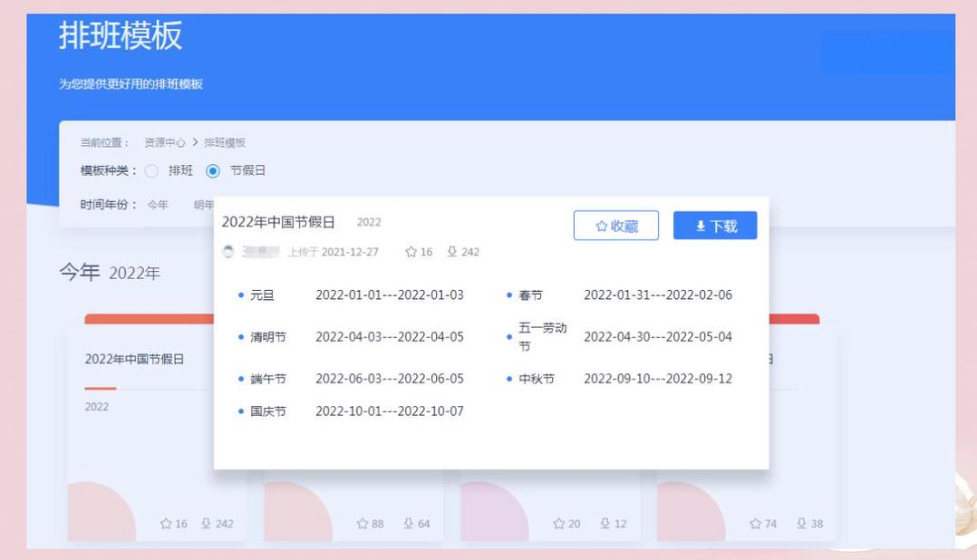Viewport: 977px width, 560px height.
Task: Click download icon beside 12 on third card
Action: [605, 524]
